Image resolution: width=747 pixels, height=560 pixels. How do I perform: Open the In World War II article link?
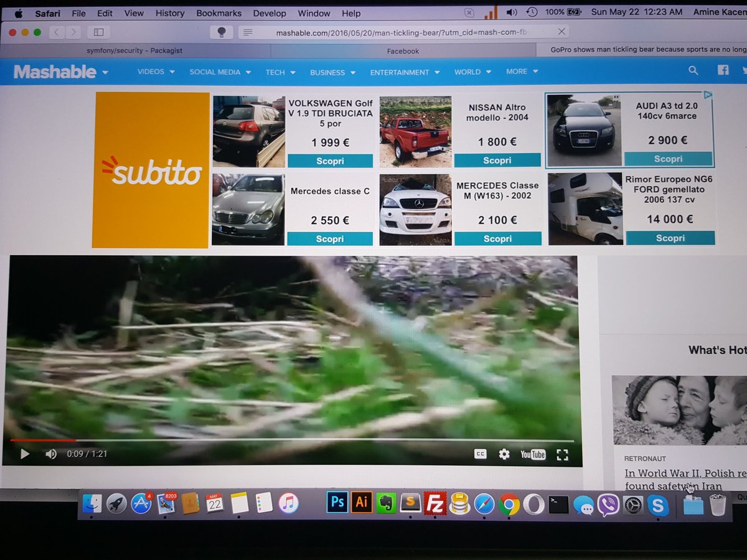tap(685, 480)
